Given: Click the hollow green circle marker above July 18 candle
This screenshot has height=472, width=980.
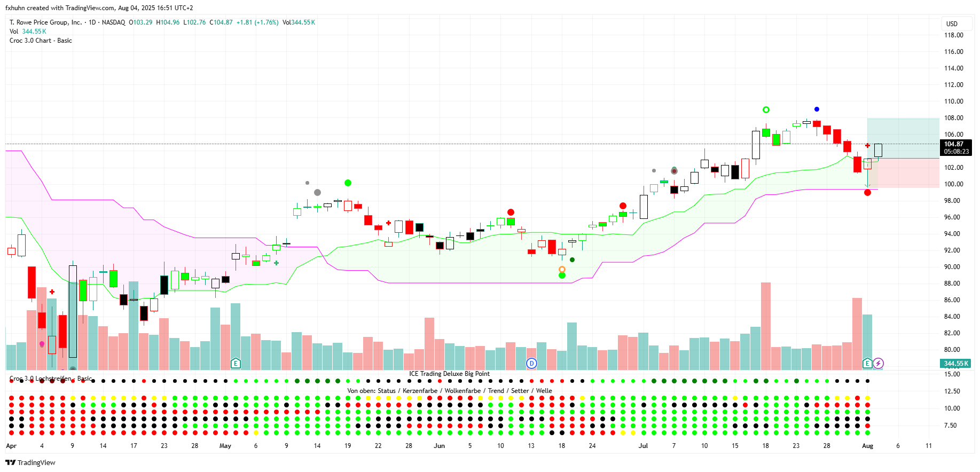Looking at the screenshot, I should tap(766, 109).
